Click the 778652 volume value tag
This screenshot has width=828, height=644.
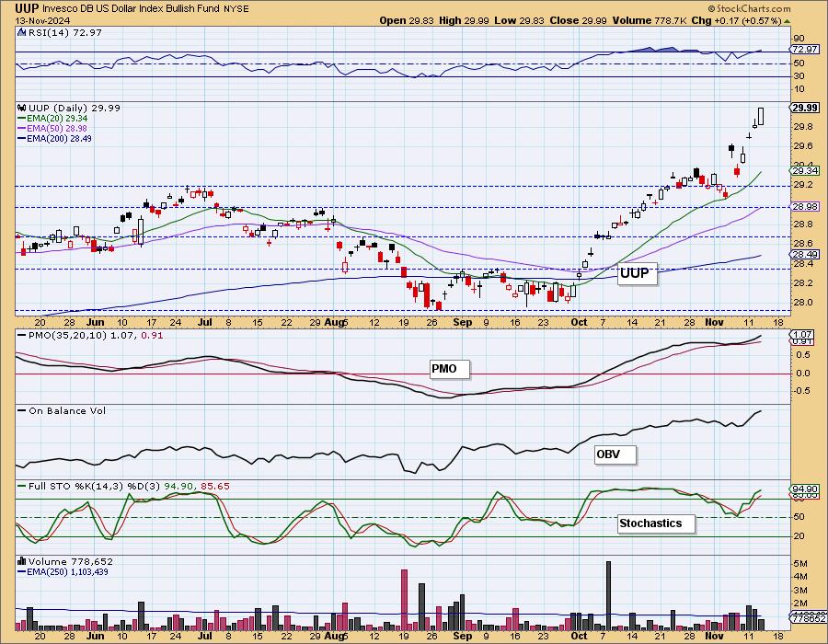pos(808,617)
